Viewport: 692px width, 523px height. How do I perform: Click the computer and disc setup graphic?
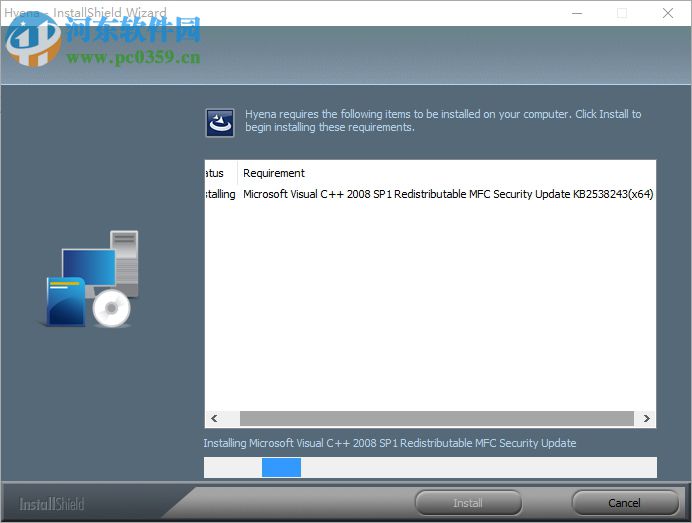tap(90, 279)
